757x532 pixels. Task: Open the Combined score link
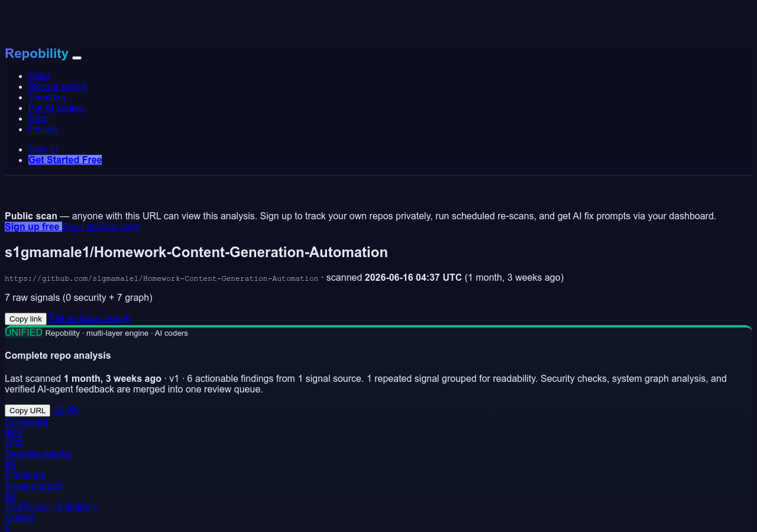(x=26, y=421)
